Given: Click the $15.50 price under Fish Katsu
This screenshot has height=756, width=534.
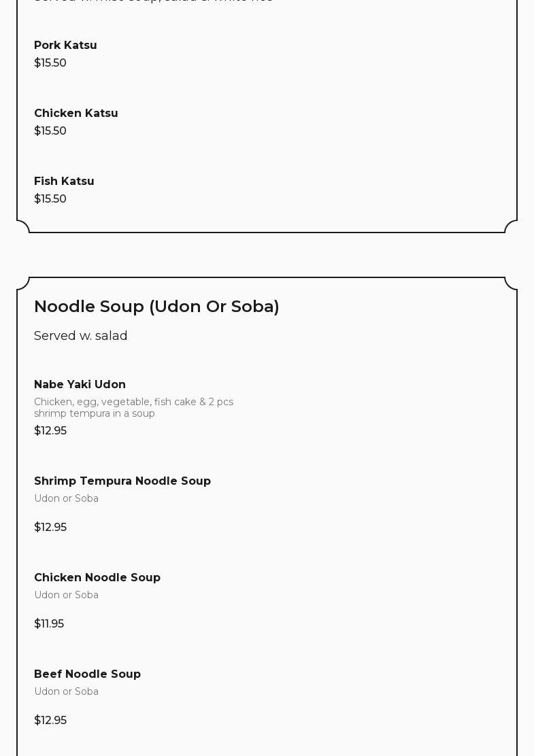Looking at the screenshot, I should 50,199.
